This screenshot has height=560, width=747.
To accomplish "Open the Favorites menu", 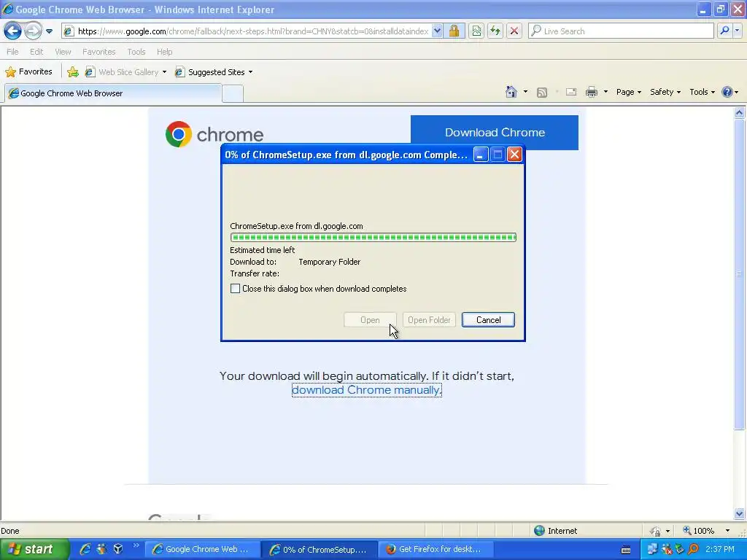I will [98, 52].
